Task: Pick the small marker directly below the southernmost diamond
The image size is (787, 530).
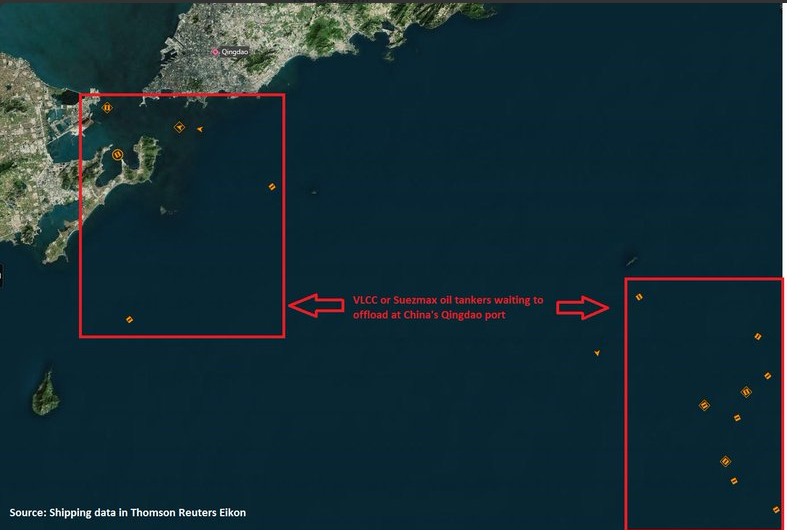Action: [734, 481]
